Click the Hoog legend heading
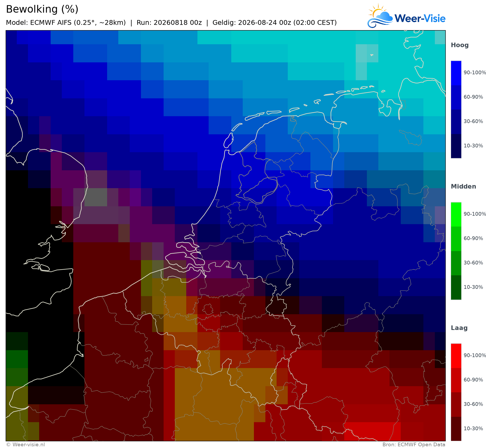The image size is (486, 448). pyautogui.click(x=460, y=45)
